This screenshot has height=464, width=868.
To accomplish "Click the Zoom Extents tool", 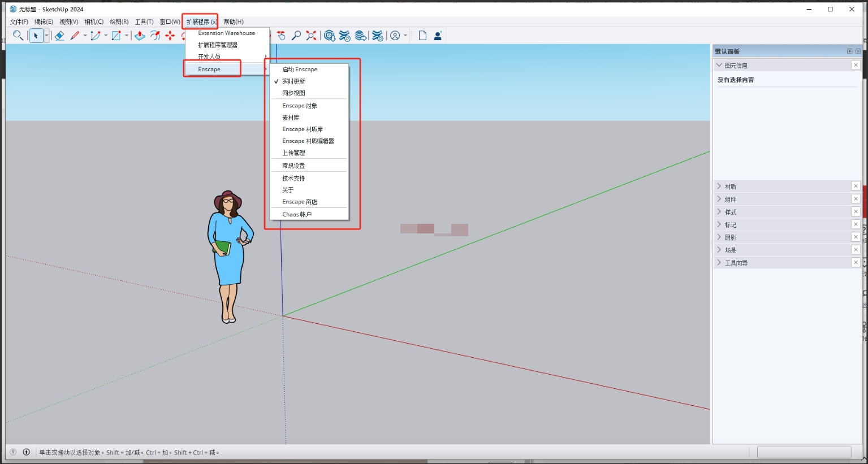I will coord(311,36).
